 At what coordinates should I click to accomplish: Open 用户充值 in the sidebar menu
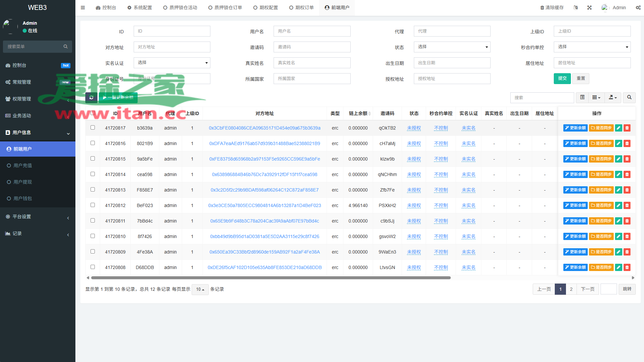[x=23, y=166]
